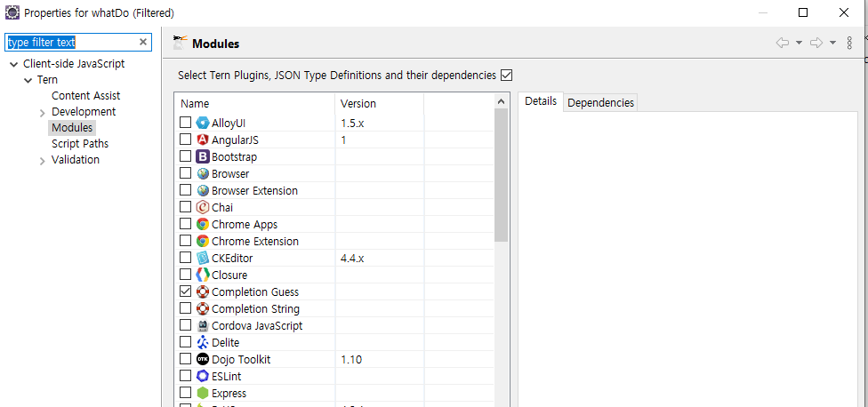The image size is (868, 407).
Task: Select Script Paths in the tree
Action: (x=80, y=144)
